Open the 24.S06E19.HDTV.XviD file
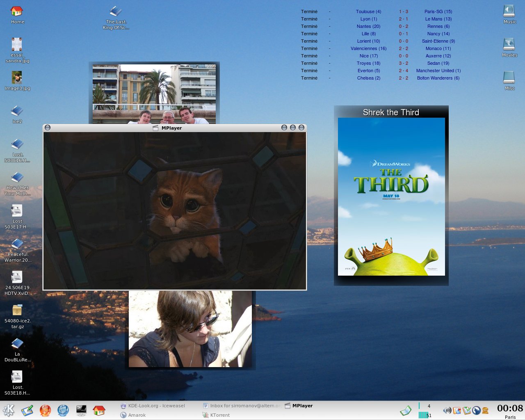Image resolution: width=525 pixels, height=420 pixels. click(x=17, y=283)
